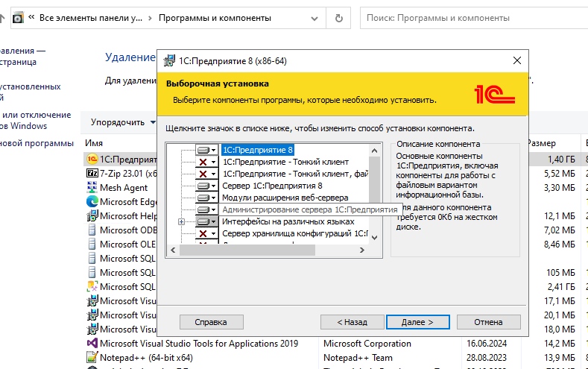This screenshot has height=369, width=588.
Task: Click Поиск: Программы и компоненты search field
Action: pyautogui.click(x=474, y=18)
